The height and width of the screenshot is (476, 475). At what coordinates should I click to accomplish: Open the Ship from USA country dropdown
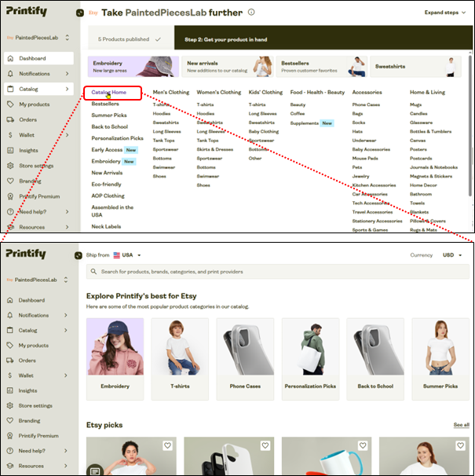coord(127,255)
